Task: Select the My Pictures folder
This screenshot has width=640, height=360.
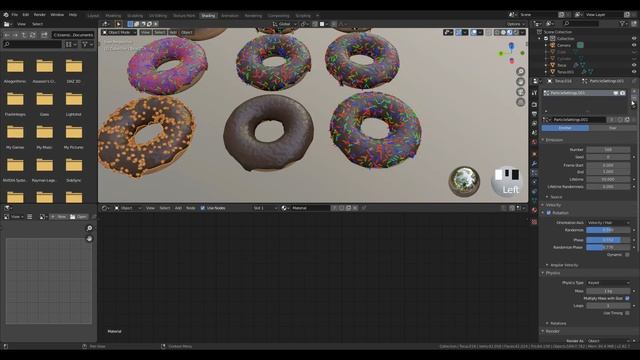Action: 74,137
